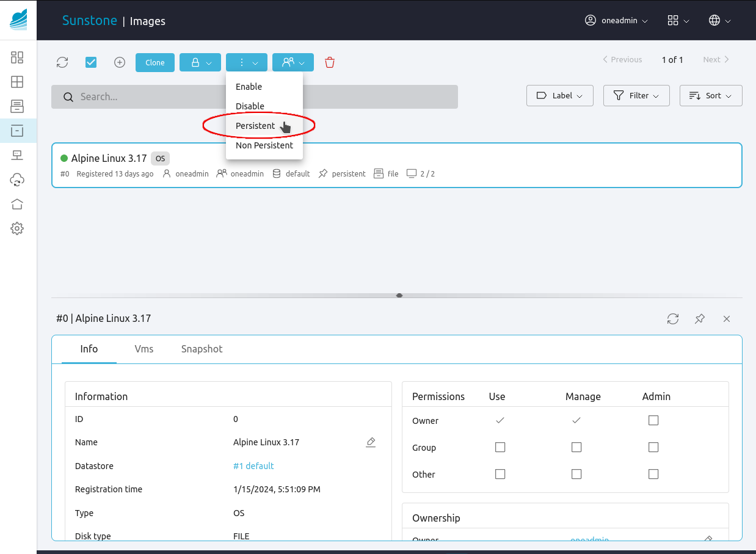Image resolution: width=756 pixels, height=554 pixels.
Task: Click the magnifier icon in the search bar
Action: coord(68,97)
